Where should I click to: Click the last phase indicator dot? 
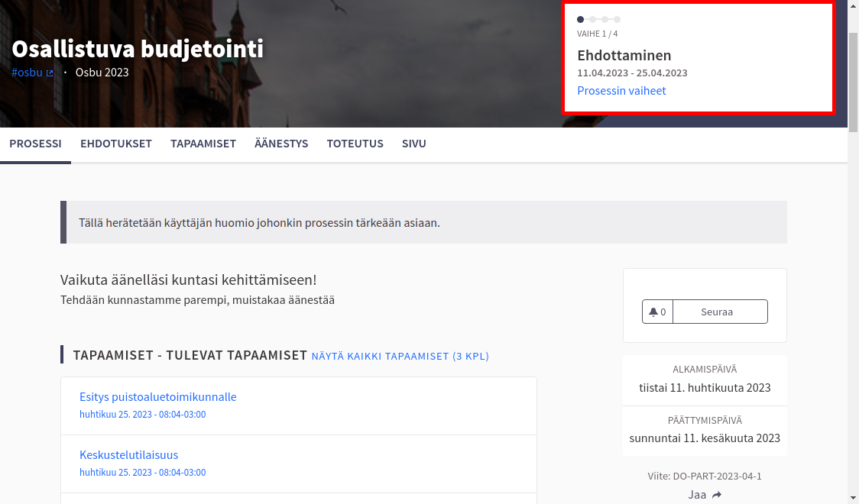coord(618,19)
